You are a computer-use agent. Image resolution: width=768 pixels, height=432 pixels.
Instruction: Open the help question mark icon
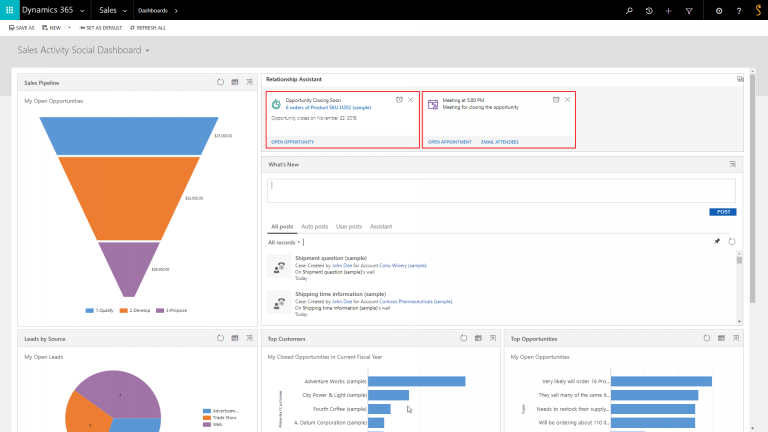pyautogui.click(x=739, y=10)
